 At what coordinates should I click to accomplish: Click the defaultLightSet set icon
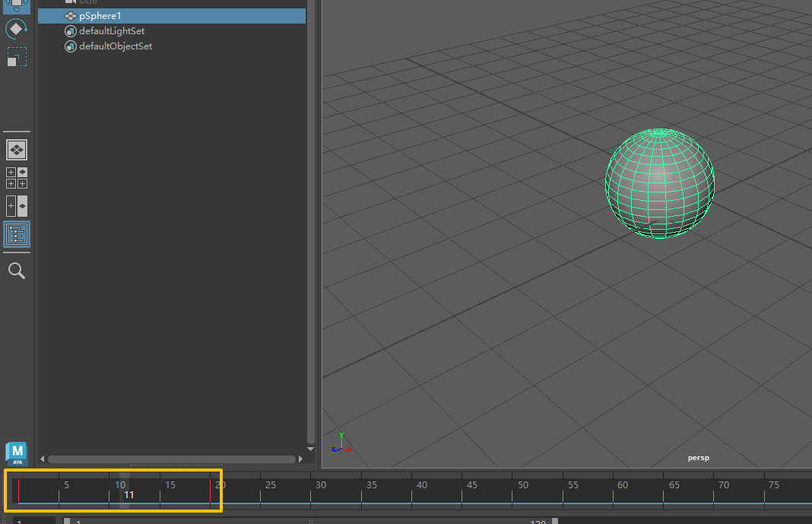click(x=71, y=31)
